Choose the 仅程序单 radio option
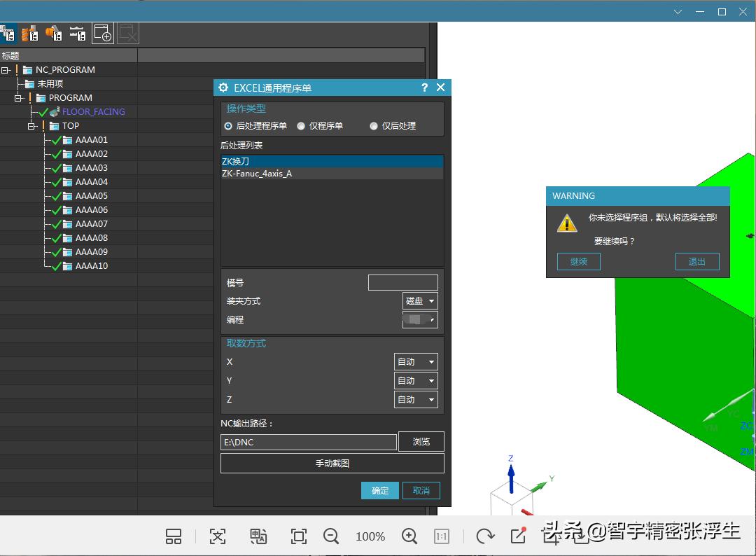 click(302, 126)
